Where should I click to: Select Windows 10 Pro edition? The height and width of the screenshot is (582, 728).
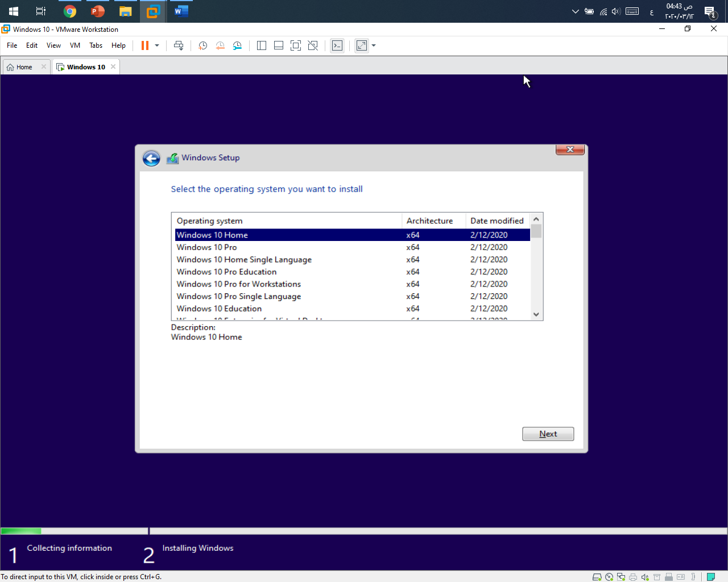coord(353,247)
